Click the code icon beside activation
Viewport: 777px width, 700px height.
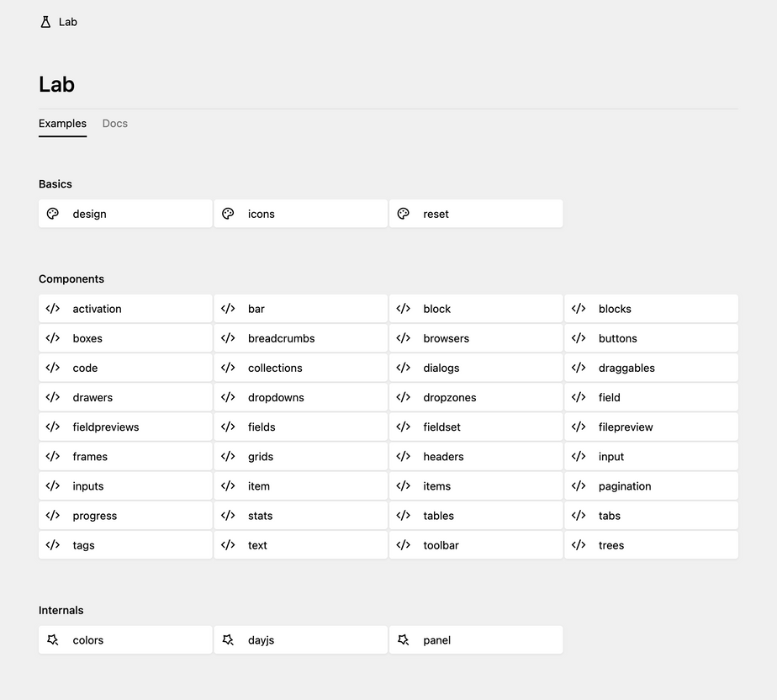pyautogui.click(x=53, y=309)
